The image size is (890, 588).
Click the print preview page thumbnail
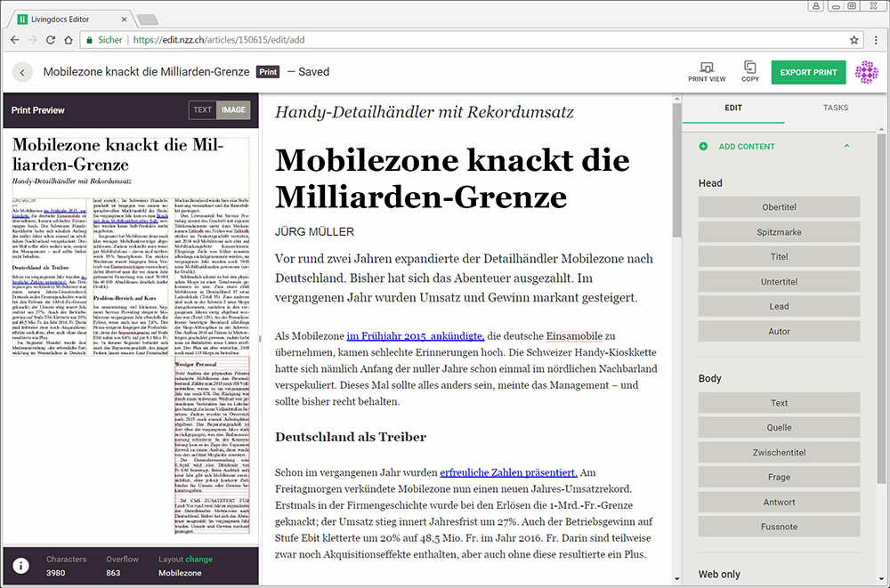131,336
